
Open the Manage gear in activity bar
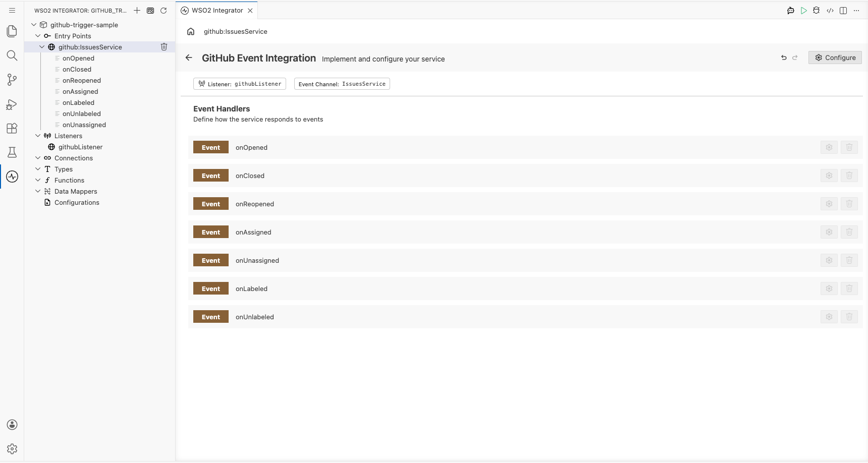[x=12, y=449]
